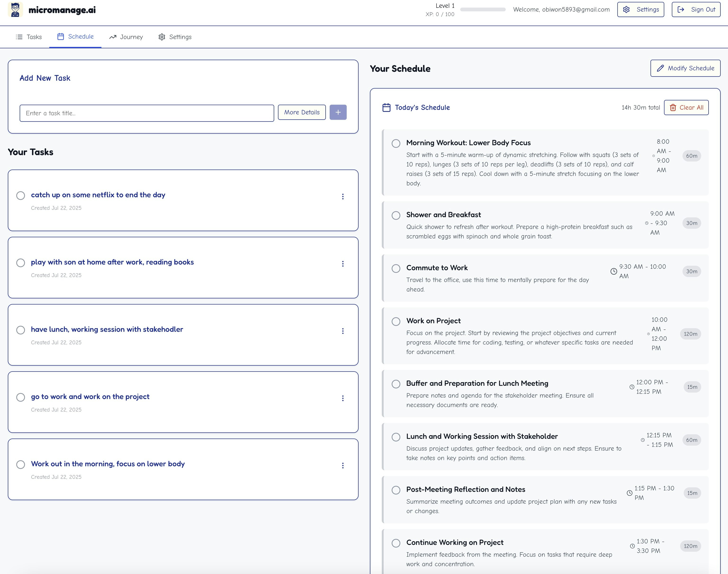Click clock icon on Post-Meeting Reflection
728x574 pixels.
pyautogui.click(x=629, y=493)
